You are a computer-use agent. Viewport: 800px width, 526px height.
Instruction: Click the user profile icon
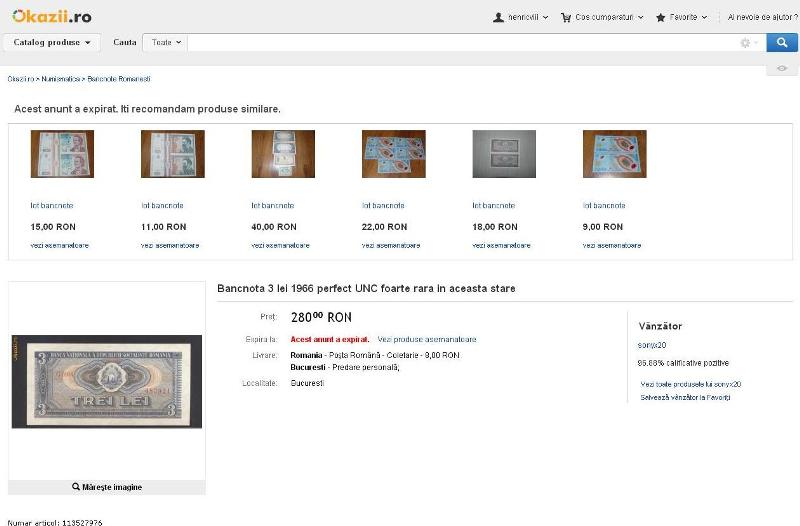(x=498, y=17)
